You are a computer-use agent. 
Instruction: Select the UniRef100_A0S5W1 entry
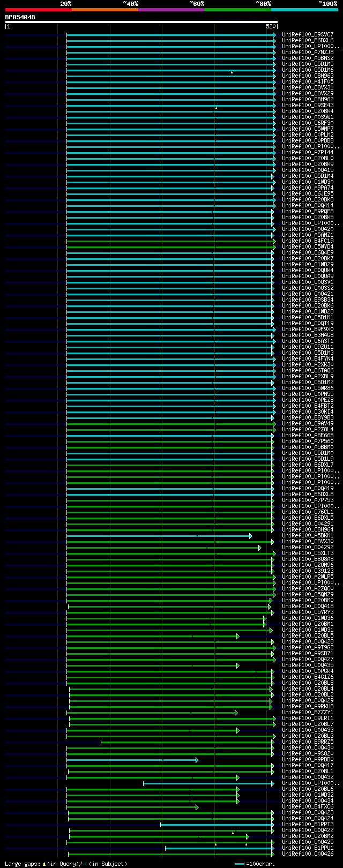click(308, 117)
